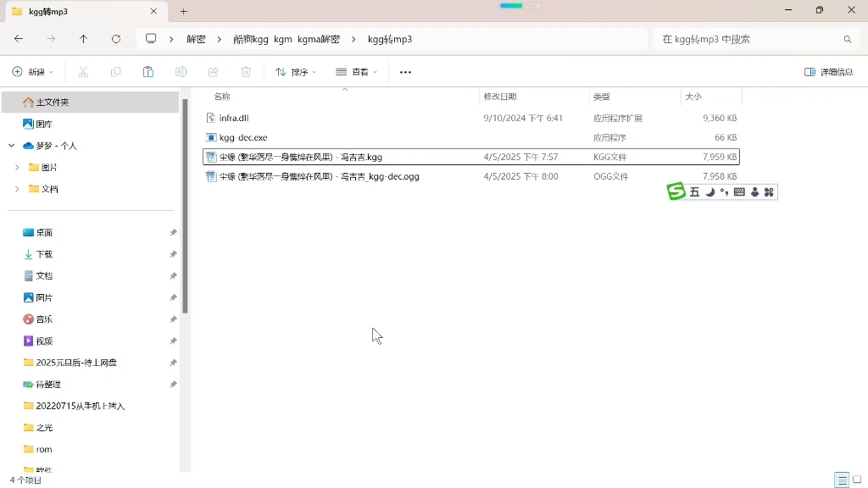Navigate to 解密 in the address bar
The width and height of the screenshot is (868, 488).
coord(196,39)
